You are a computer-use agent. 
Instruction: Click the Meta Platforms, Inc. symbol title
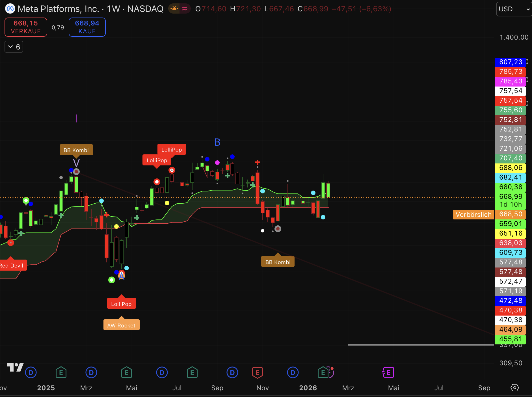[58, 9]
